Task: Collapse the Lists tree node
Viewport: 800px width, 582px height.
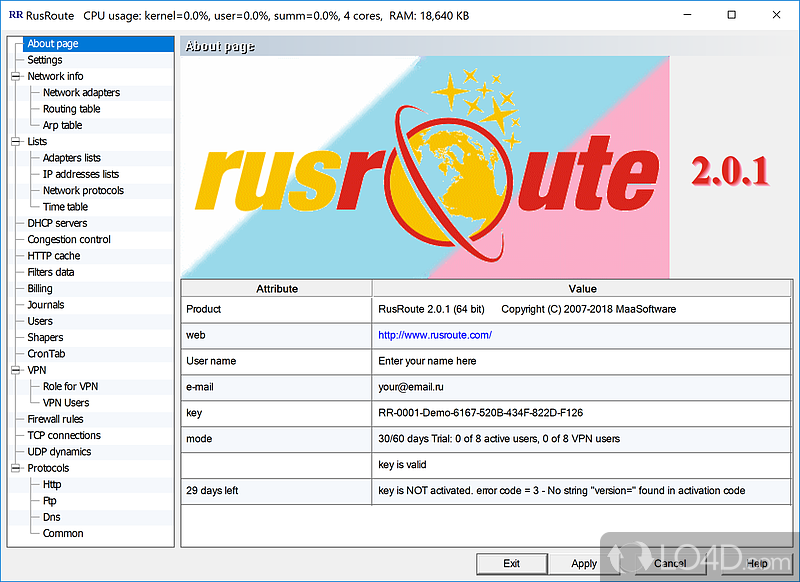Action: click(16, 142)
